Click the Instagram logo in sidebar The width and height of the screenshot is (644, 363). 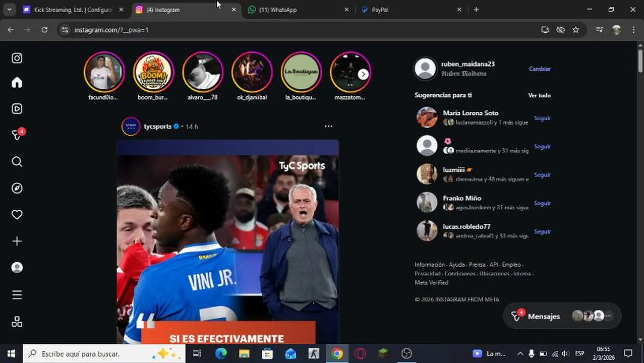(x=17, y=58)
